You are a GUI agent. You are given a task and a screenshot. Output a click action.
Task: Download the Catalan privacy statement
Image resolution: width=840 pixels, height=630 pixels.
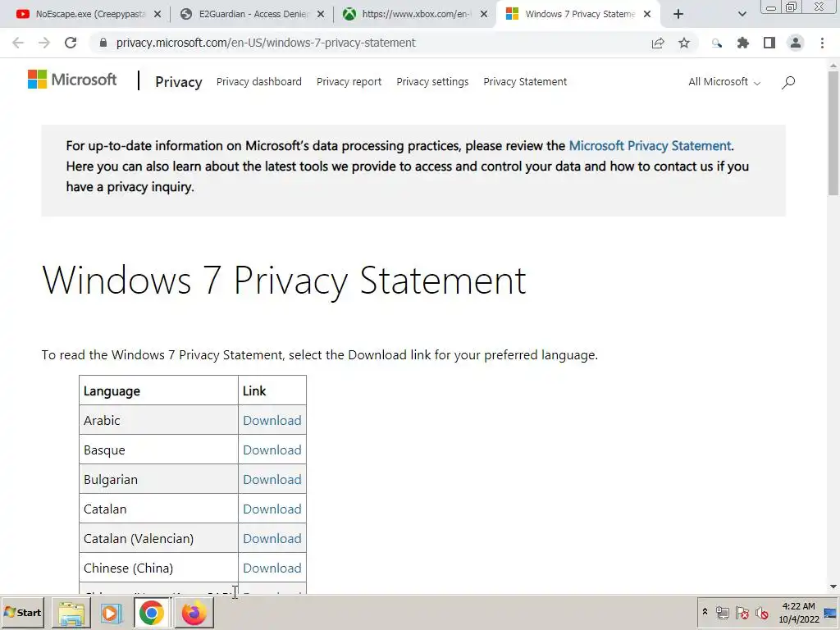(x=272, y=509)
